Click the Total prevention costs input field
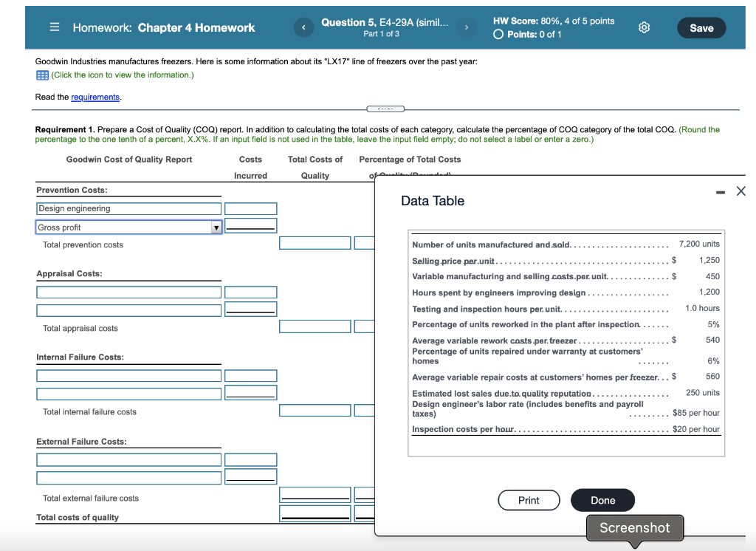The height and width of the screenshot is (551, 756). [x=315, y=243]
